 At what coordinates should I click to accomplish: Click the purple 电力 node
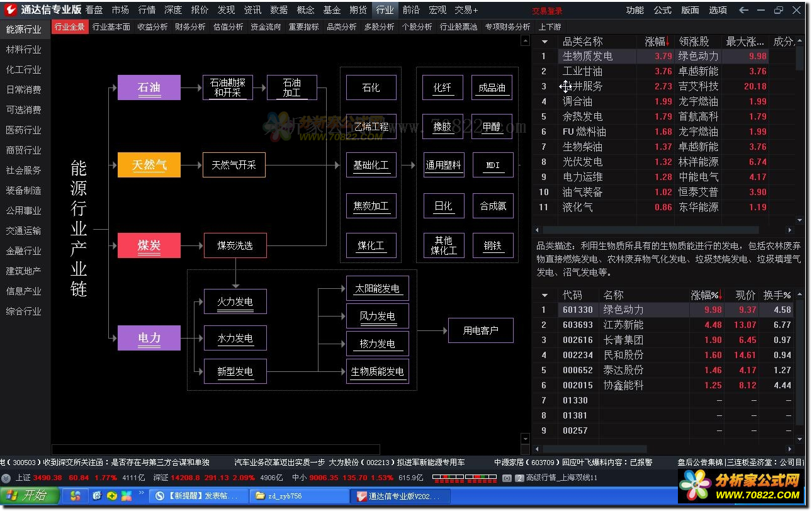(x=149, y=338)
